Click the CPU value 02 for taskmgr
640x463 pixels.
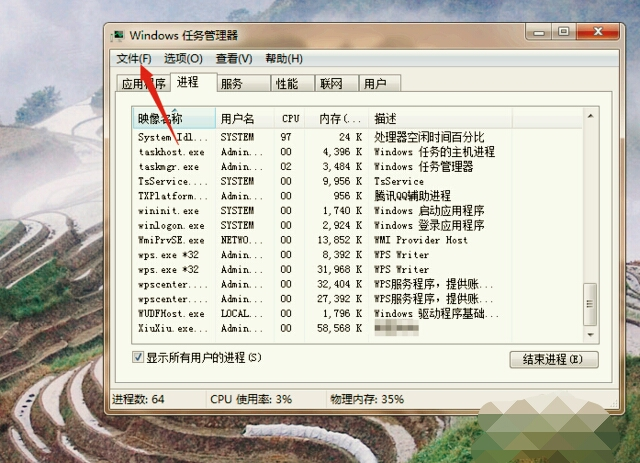[286, 167]
